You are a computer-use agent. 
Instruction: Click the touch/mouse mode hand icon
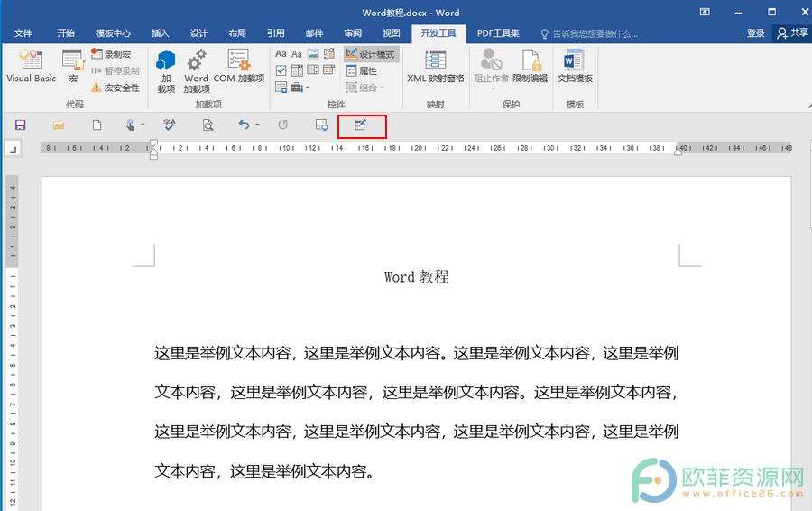click(x=131, y=125)
